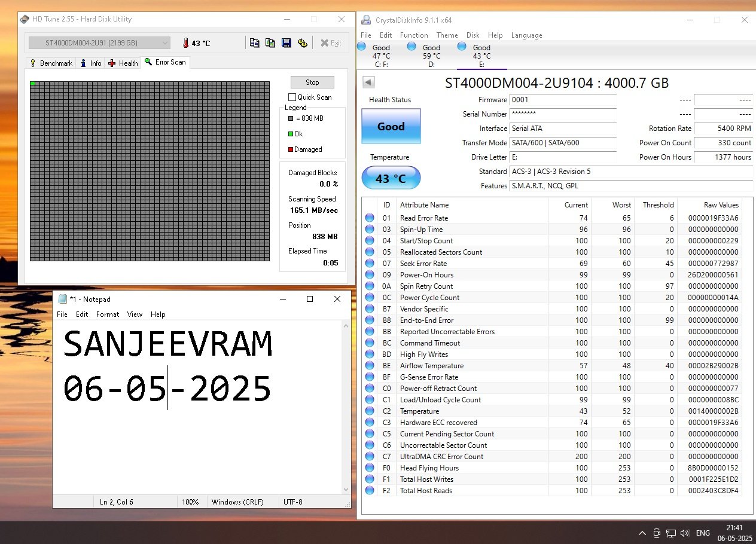Open CrystalDiskInfo Edit menu
The height and width of the screenshot is (544, 756).
(x=386, y=35)
